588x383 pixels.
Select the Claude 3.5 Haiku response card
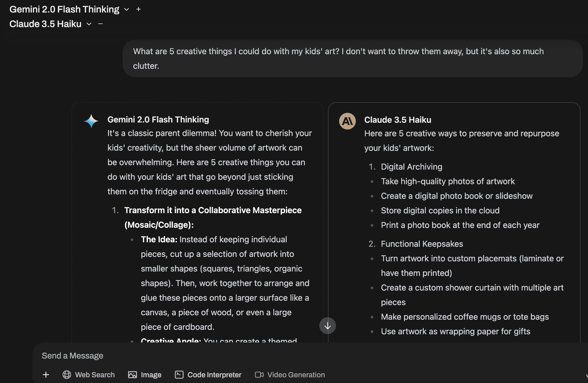coord(454,221)
